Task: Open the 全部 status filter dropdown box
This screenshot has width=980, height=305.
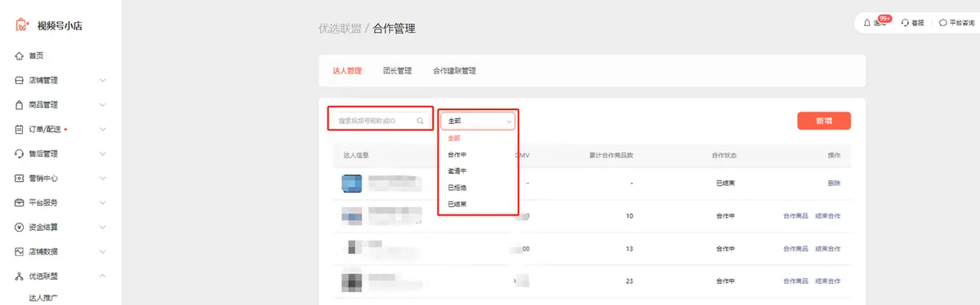Action: 479,121
